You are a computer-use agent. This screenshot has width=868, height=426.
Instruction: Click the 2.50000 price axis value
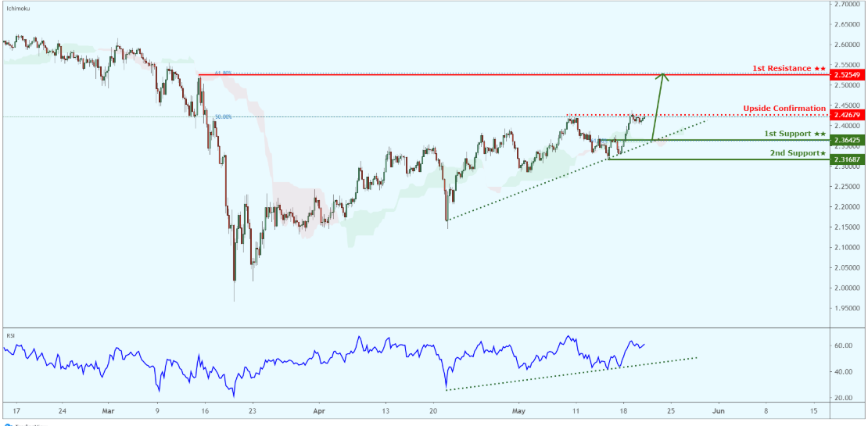(848, 85)
